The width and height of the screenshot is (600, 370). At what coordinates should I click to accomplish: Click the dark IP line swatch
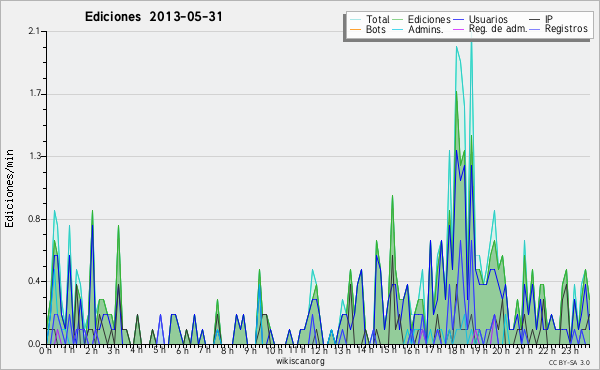[535, 20]
